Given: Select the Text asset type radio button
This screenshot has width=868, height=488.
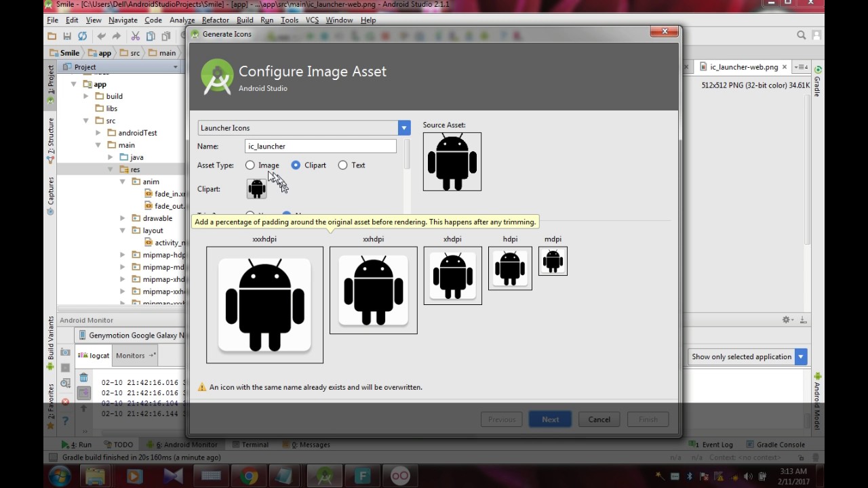Looking at the screenshot, I should [x=342, y=165].
